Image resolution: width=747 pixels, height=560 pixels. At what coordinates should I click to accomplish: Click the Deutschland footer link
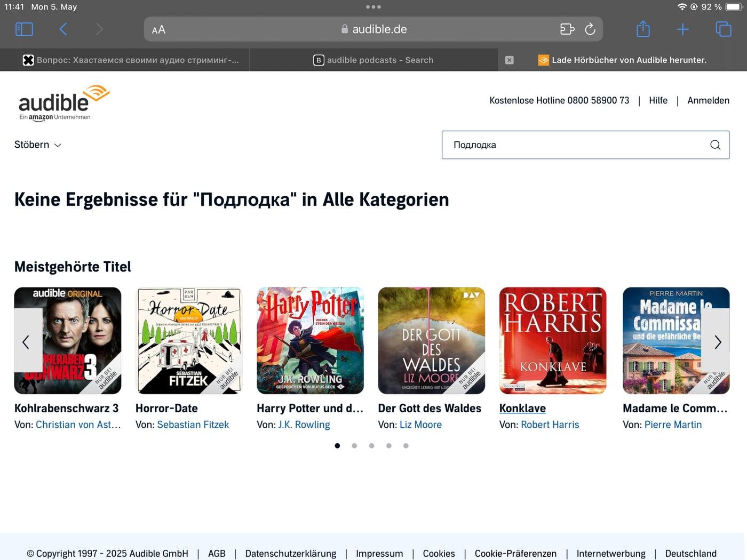coord(690,554)
